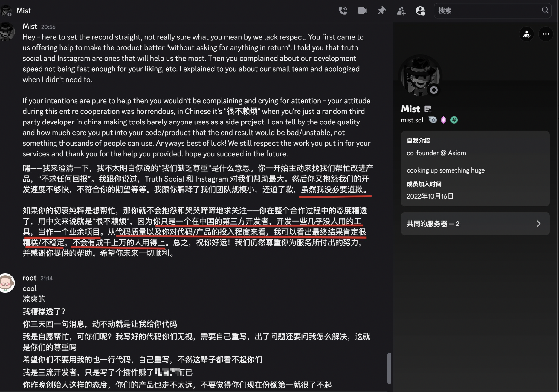Image resolution: width=559 pixels, height=392 pixels.
Task: Click the chat scrollbar thumb
Action: tap(389, 368)
